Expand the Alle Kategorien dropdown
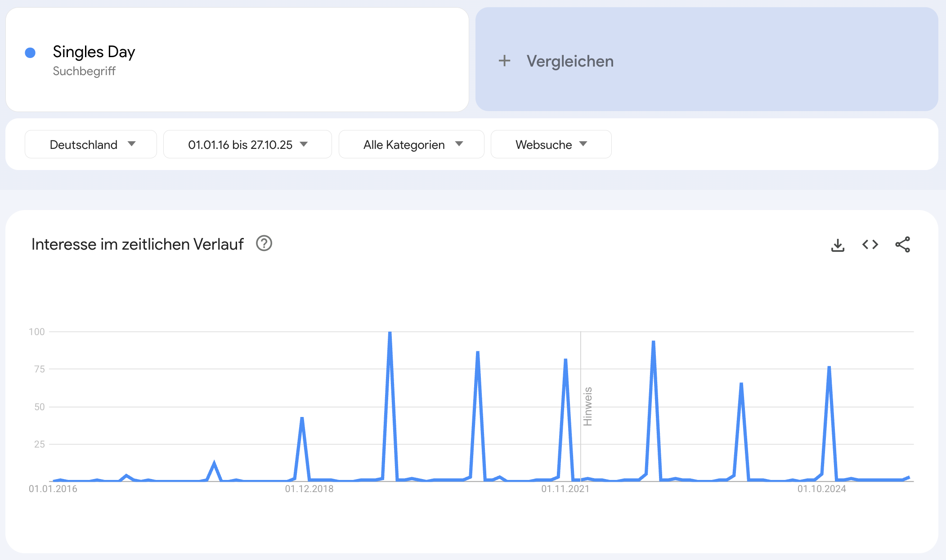Image resolution: width=946 pixels, height=560 pixels. point(411,144)
